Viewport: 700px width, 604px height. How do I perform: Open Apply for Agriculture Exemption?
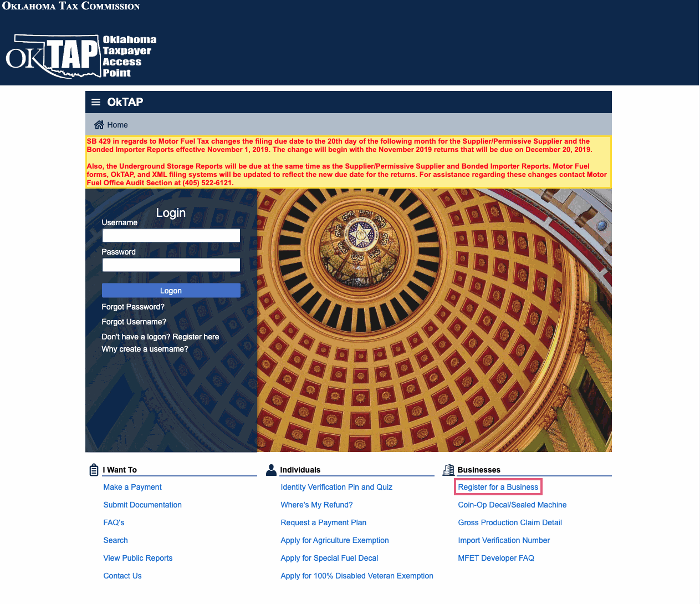335,540
